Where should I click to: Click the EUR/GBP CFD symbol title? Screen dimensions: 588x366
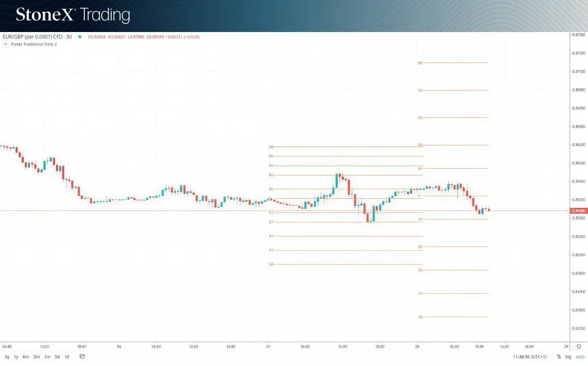(x=37, y=37)
